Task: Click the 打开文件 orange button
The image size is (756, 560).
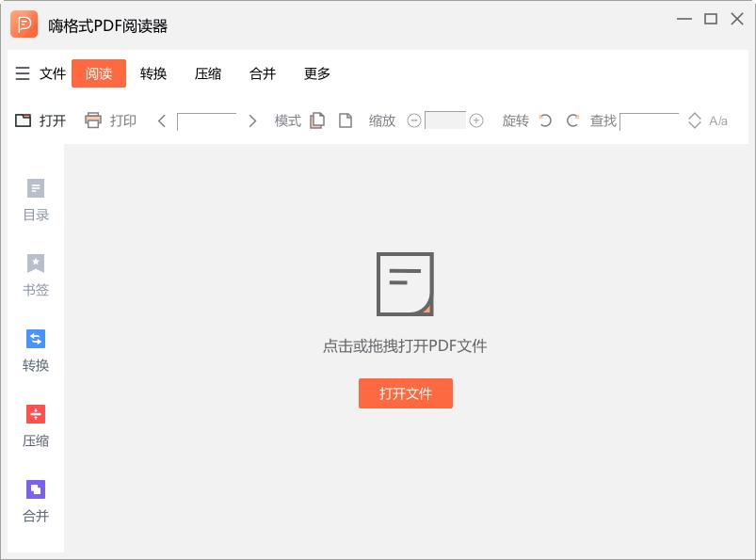Action: (406, 393)
